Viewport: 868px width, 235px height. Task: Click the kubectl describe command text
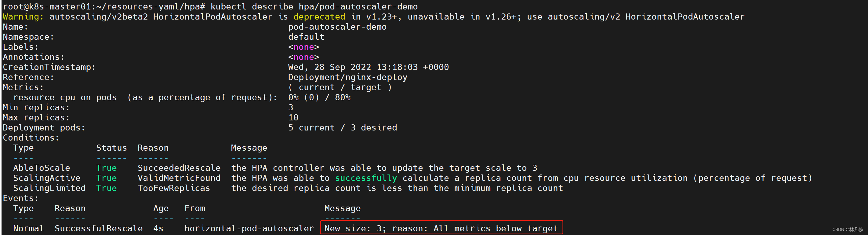coord(314,6)
